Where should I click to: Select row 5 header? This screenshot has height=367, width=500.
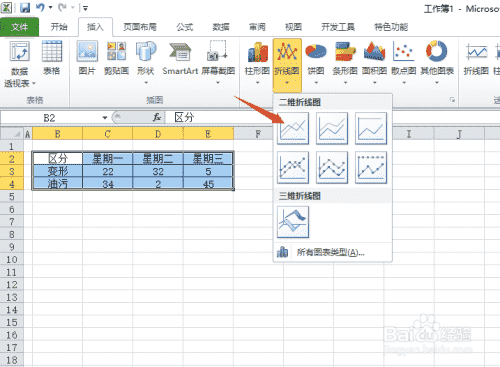click(12, 197)
